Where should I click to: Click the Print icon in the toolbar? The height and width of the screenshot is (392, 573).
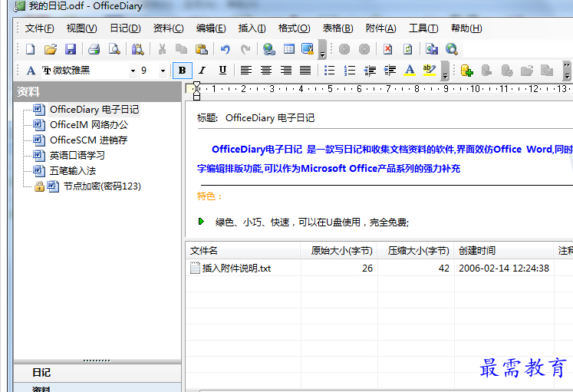click(94, 49)
